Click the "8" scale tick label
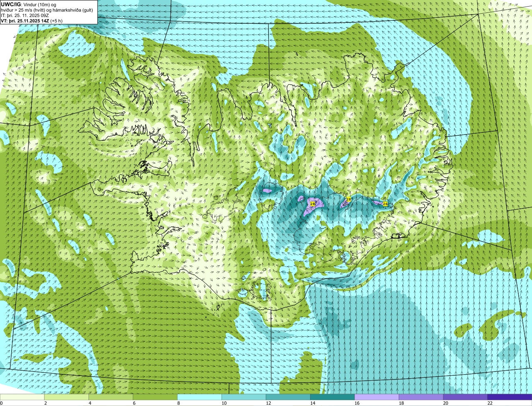The width and height of the screenshot is (532, 406). click(179, 403)
